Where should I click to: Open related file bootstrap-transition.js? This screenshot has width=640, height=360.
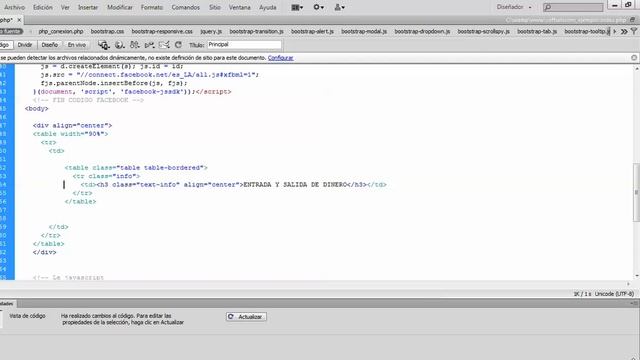click(256, 31)
